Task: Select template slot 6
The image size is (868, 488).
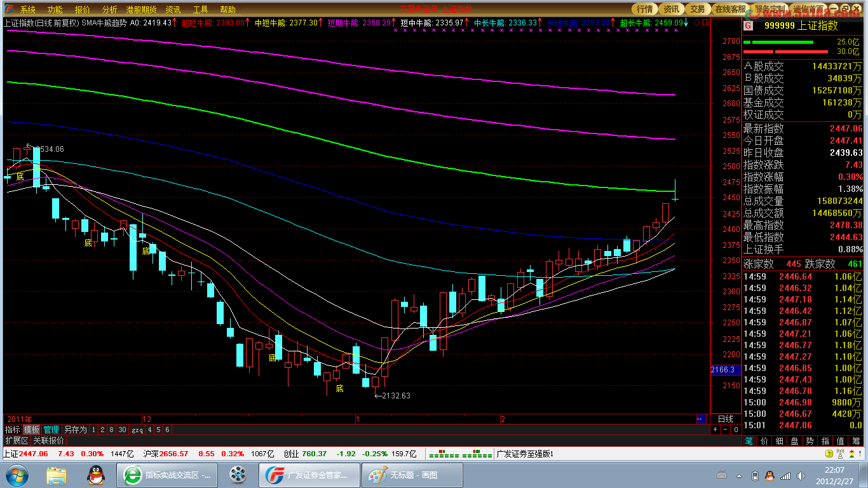Action: point(167,430)
